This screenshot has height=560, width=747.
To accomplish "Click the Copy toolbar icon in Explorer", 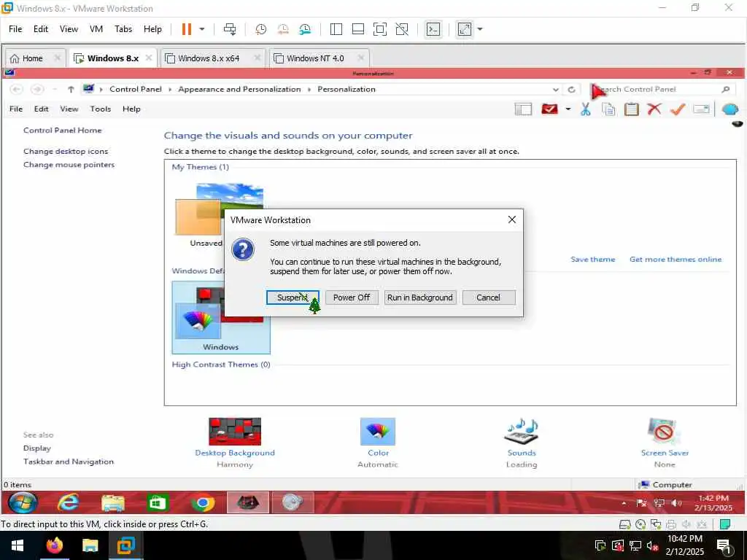I will point(608,109).
